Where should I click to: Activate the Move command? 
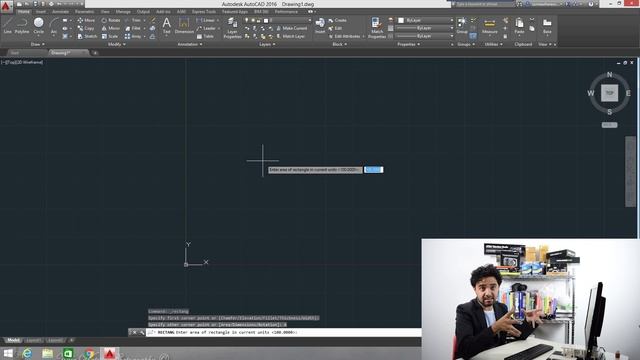[x=86, y=20]
